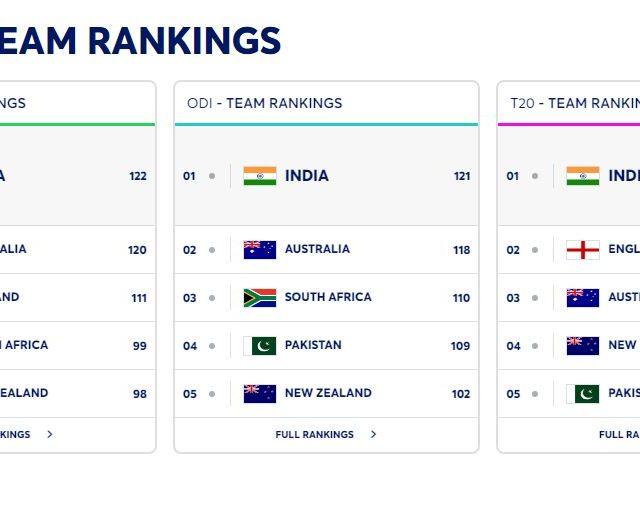
Task: Open ODI Full Rankings link
Action: click(x=314, y=435)
